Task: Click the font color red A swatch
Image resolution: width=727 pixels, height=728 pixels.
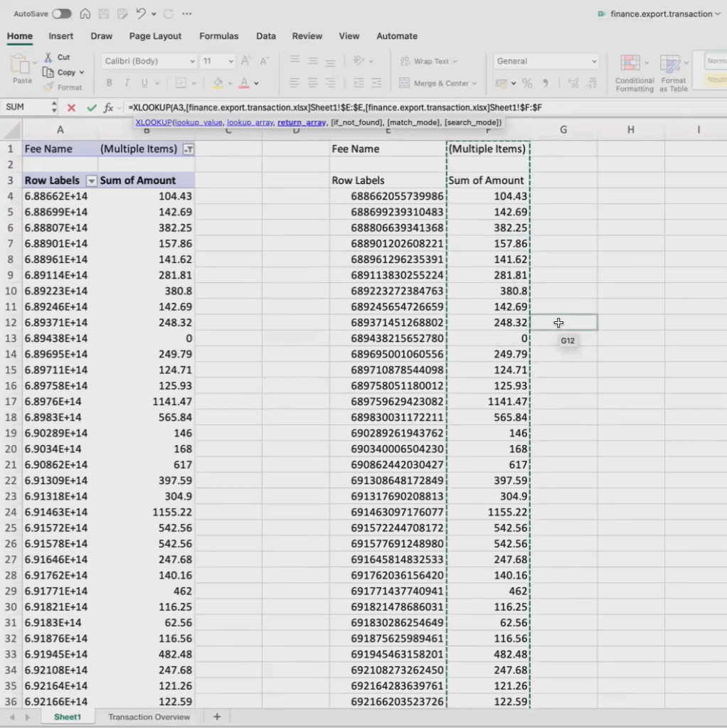Action: pos(244,83)
